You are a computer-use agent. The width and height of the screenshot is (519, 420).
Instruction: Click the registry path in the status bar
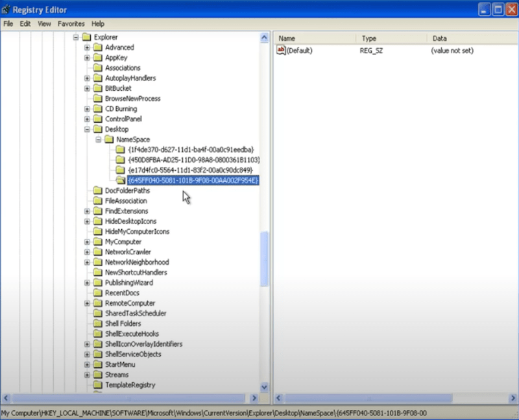(x=214, y=413)
